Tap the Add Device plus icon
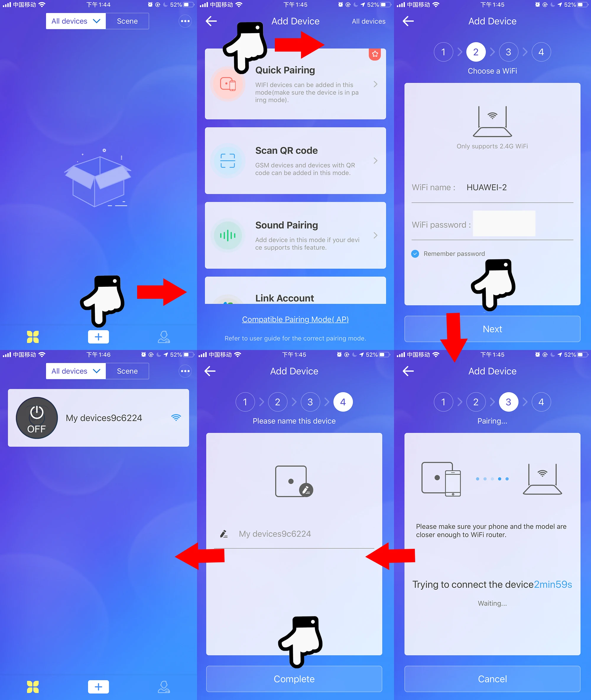The image size is (591, 700). click(98, 336)
